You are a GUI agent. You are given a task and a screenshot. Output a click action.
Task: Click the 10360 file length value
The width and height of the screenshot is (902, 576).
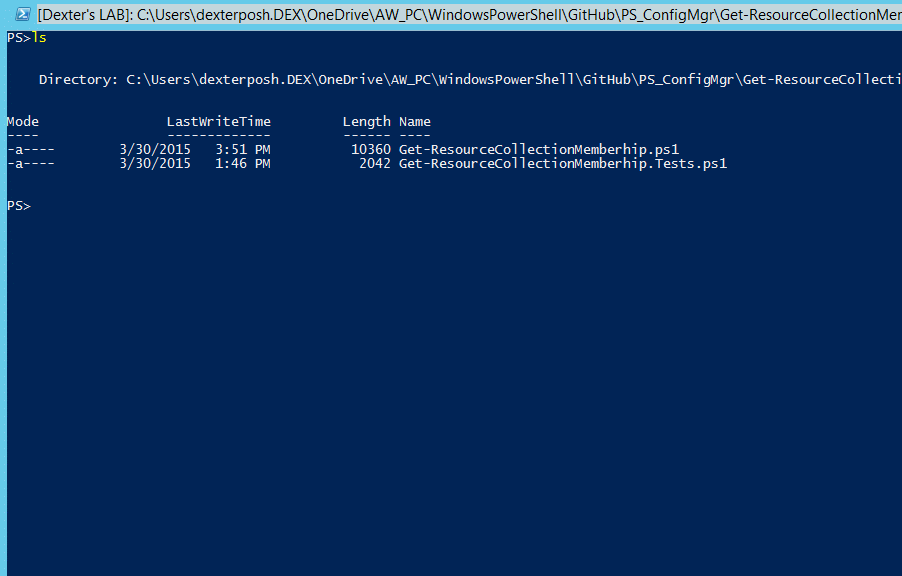point(371,150)
